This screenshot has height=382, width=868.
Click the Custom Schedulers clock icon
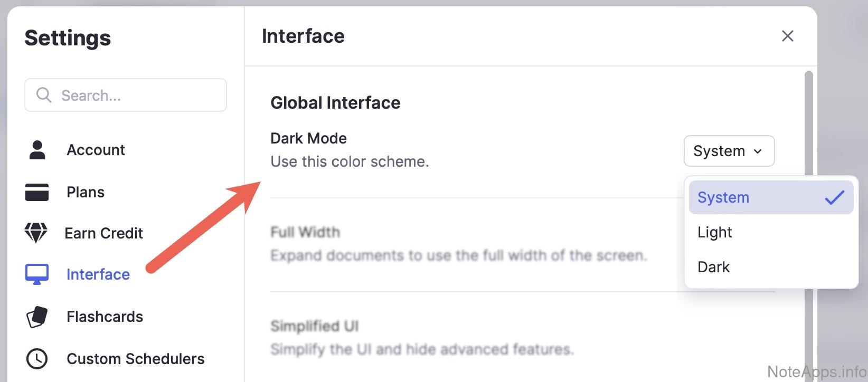(x=37, y=359)
